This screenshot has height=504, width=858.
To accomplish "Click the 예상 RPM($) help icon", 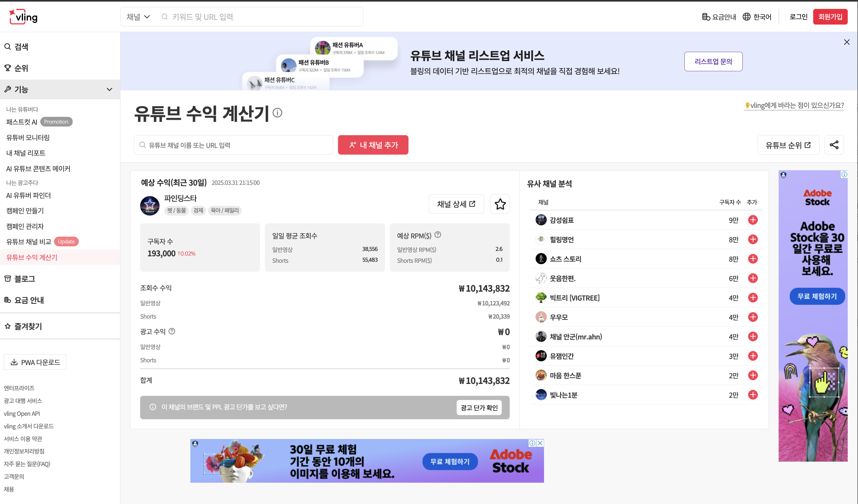I will click(x=438, y=234).
